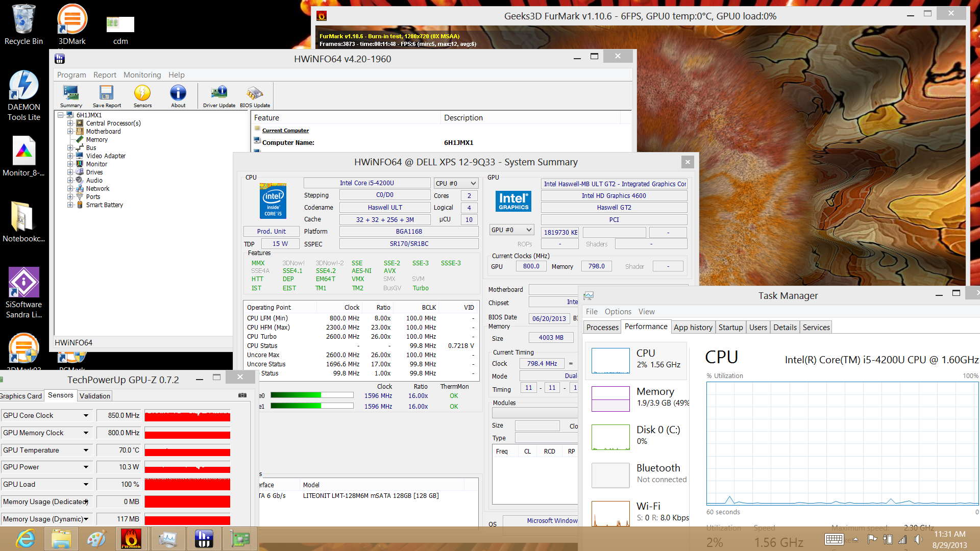Switch to Validation tab in GPU-Z
The width and height of the screenshot is (980, 551).
point(94,396)
